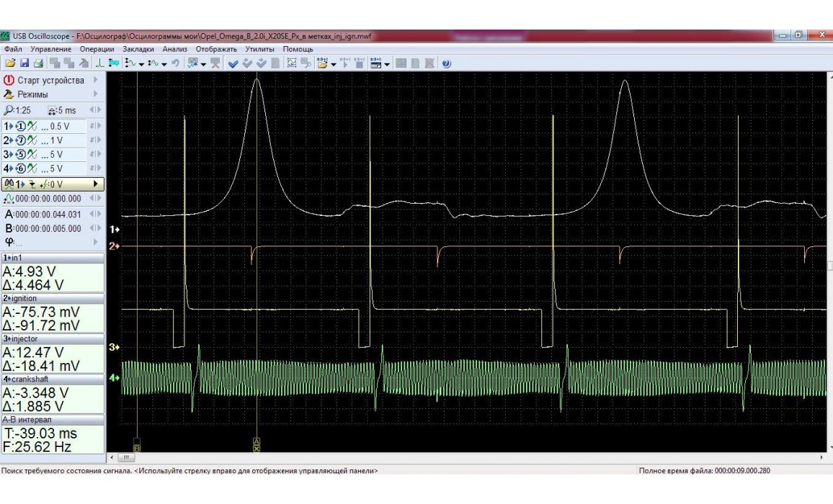Click the Старт устройства button

[50, 81]
